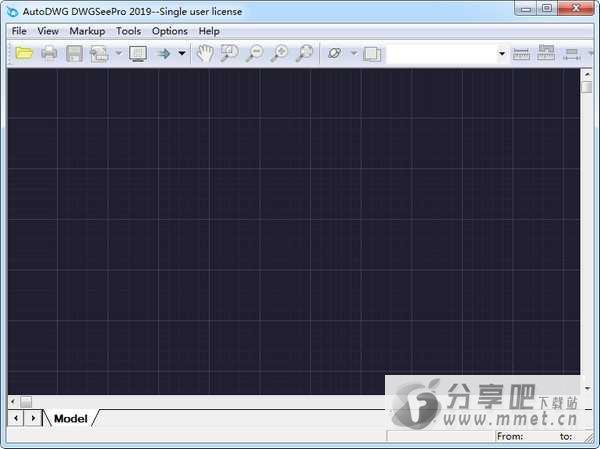The width and height of the screenshot is (600, 449).
Task: Select the measure length ruler icon
Action: (x=521, y=54)
